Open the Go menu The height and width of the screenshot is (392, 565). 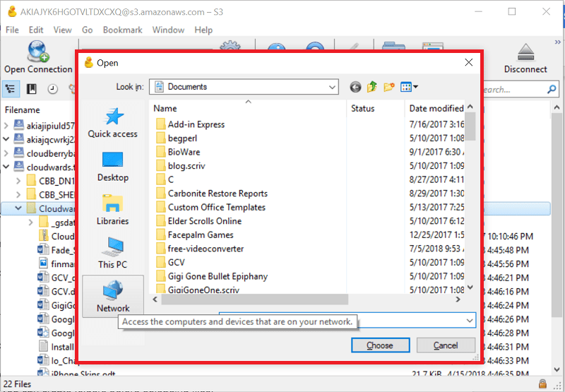click(87, 30)
